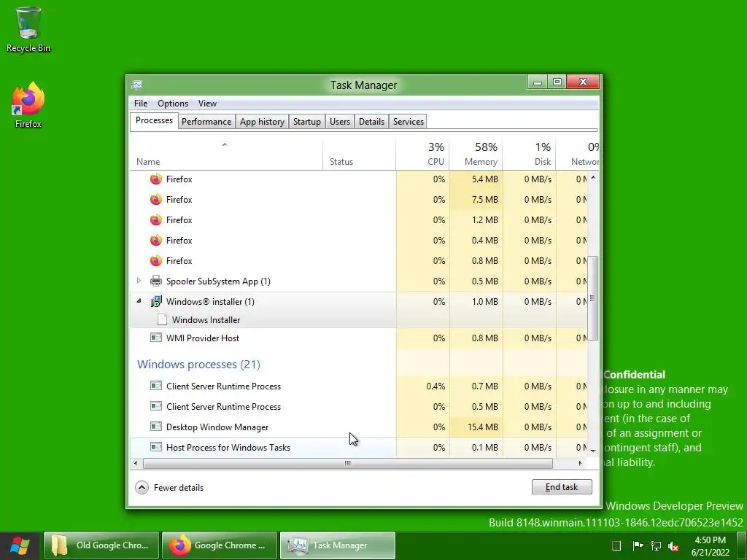747x560 pixels.
Task: Open the Windows Start button
Action: tap(20, 545)
